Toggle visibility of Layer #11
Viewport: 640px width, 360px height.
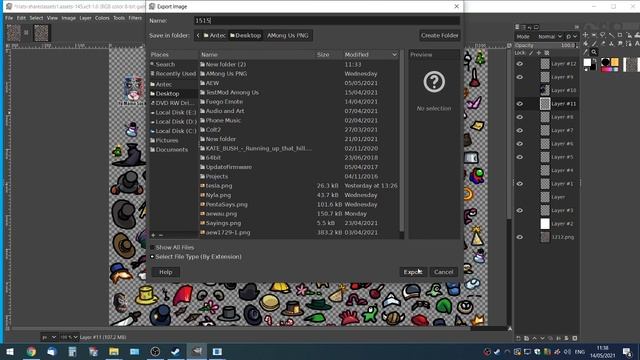[x=520, y=104]
